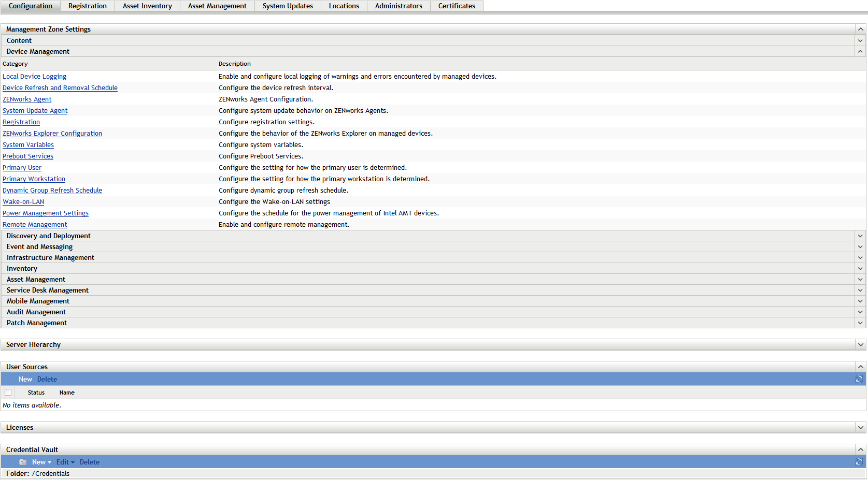Open the Wake-on-LAN settings
Viewport: 868px width, 480px height.
[23, 201]
